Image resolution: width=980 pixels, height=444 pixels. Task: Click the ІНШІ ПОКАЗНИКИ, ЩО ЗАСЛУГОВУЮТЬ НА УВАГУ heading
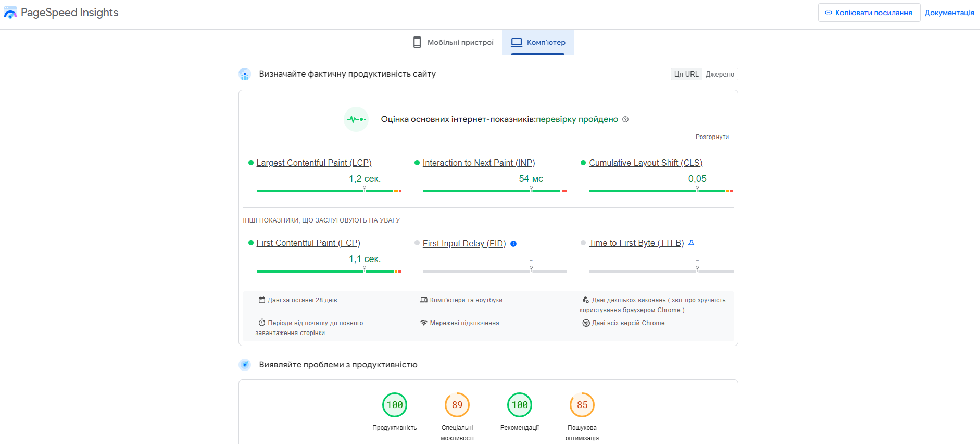(321, 220)
